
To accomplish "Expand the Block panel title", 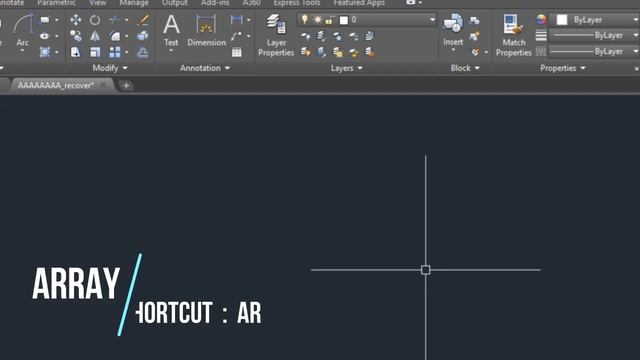I will click(465, 68).
